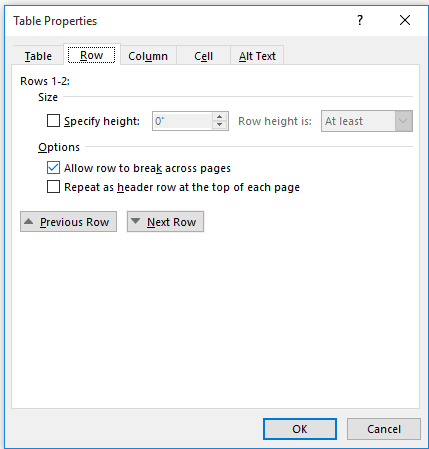Viewport: 429px width, 449px height.
Task: Dismiss dialog with Cancel button
Action: pyautogui.click(x=384, y=429)
